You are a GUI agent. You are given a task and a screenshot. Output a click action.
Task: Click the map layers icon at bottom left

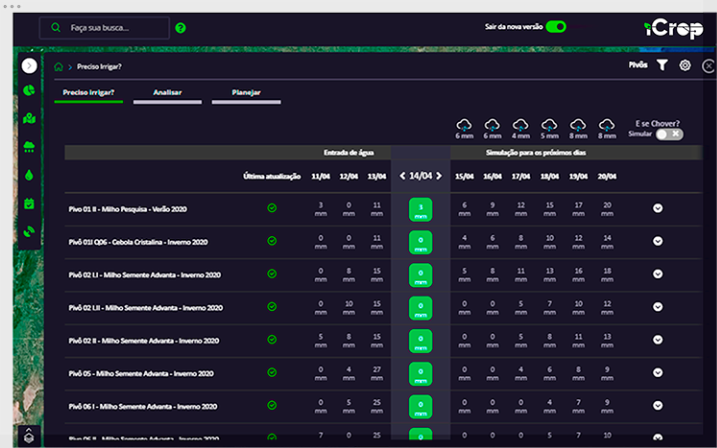click(x=29, y=436)
